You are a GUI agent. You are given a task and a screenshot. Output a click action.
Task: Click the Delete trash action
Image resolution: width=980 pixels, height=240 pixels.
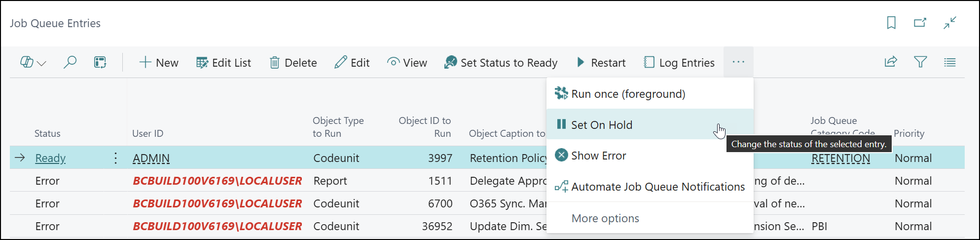coord(293,63)
